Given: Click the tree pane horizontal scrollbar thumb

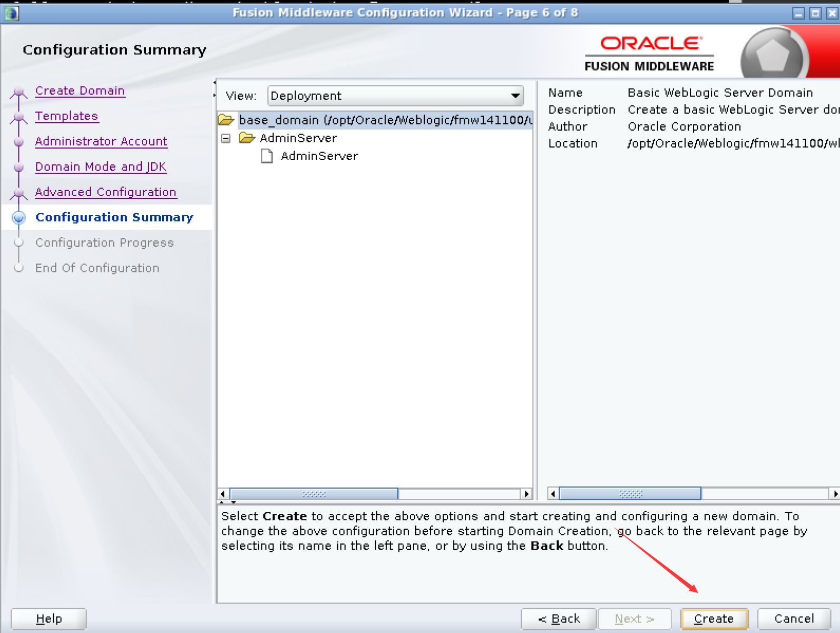Looking at the screenshot, I should point(314,494).
